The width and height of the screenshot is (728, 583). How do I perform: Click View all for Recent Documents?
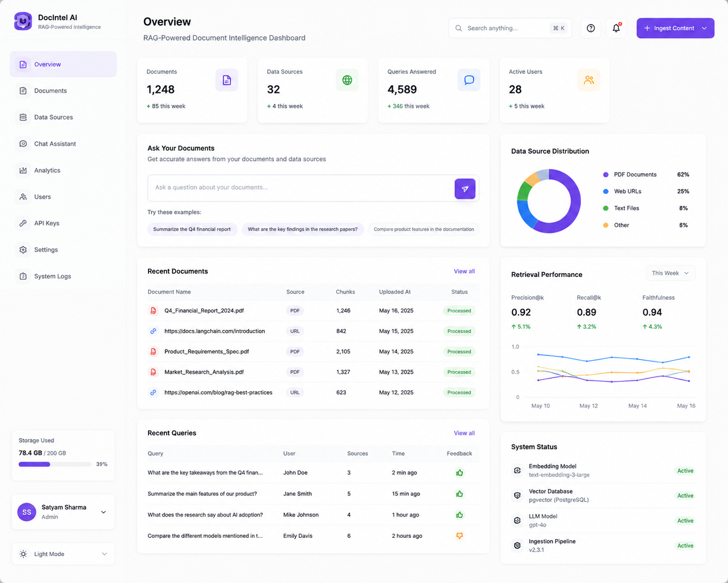464,271
